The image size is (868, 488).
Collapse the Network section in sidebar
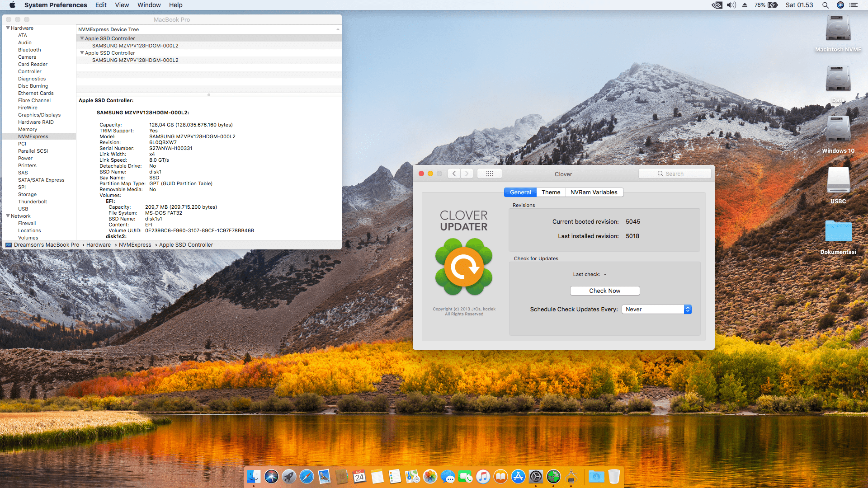[8, 216]
